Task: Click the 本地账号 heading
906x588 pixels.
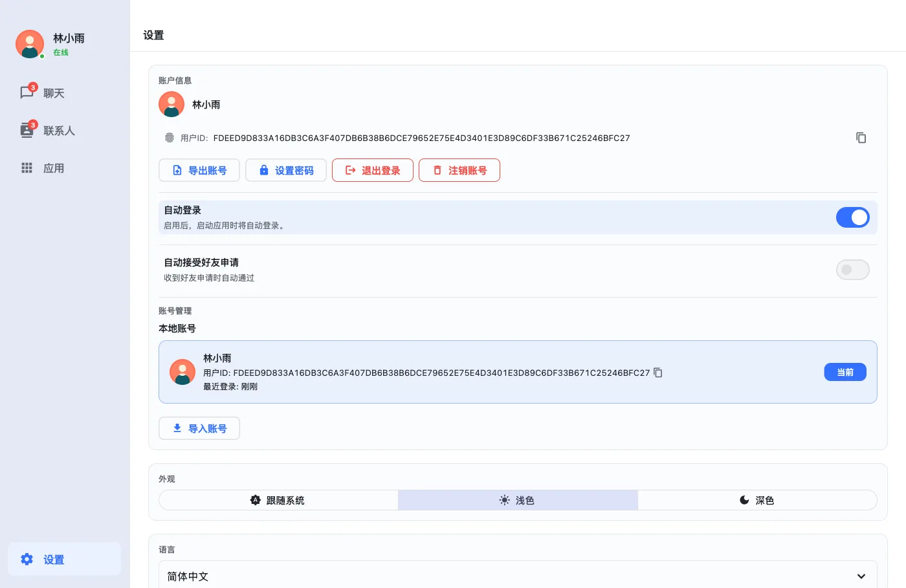Action: point(177,328)
